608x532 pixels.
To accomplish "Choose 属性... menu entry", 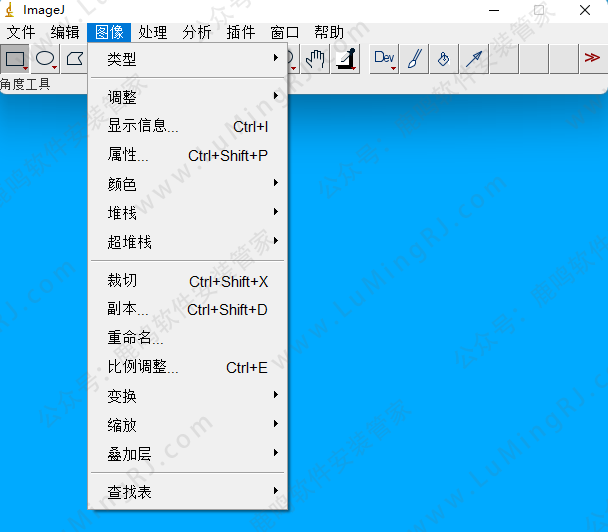I will (x=188, y=155).
